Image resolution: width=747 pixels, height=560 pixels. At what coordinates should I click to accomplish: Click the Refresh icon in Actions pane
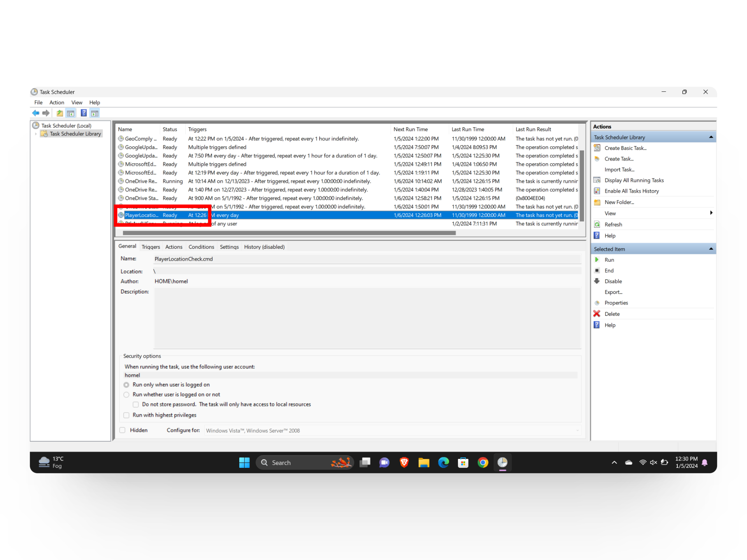click(x=597, y=224)
